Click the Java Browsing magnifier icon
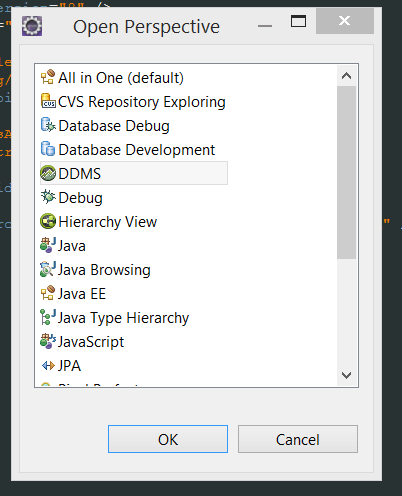The height and width of the screenshot is (496, 402). 48,269
